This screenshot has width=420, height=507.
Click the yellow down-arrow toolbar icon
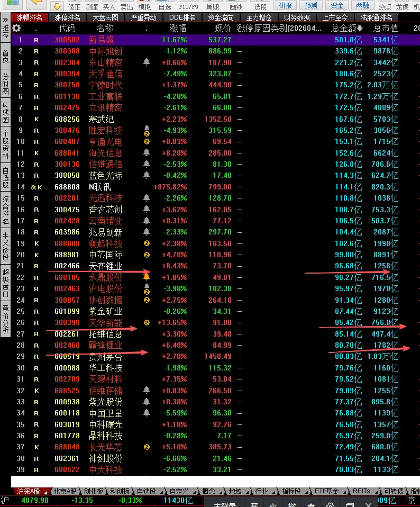point(57,5)
